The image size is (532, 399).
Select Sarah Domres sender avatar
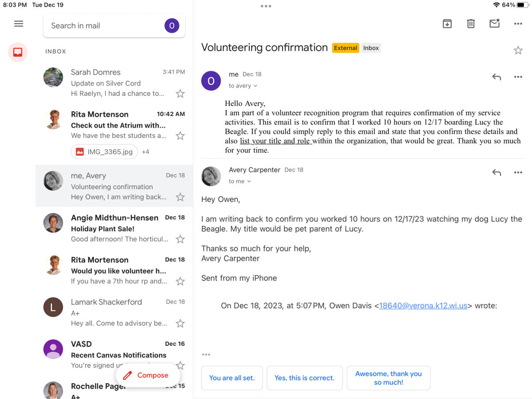53,77
